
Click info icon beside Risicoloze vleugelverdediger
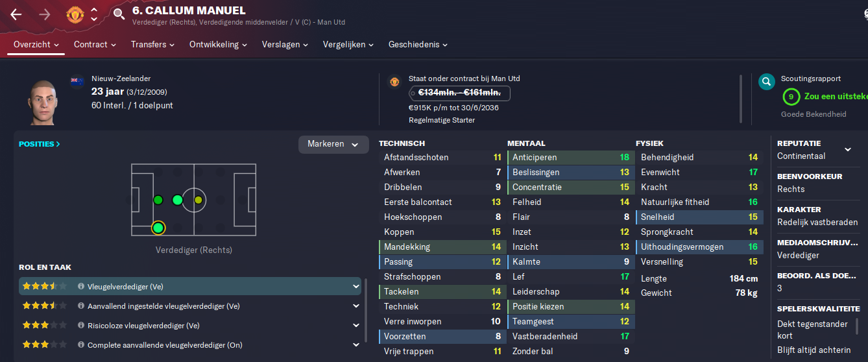click(81, 325)
